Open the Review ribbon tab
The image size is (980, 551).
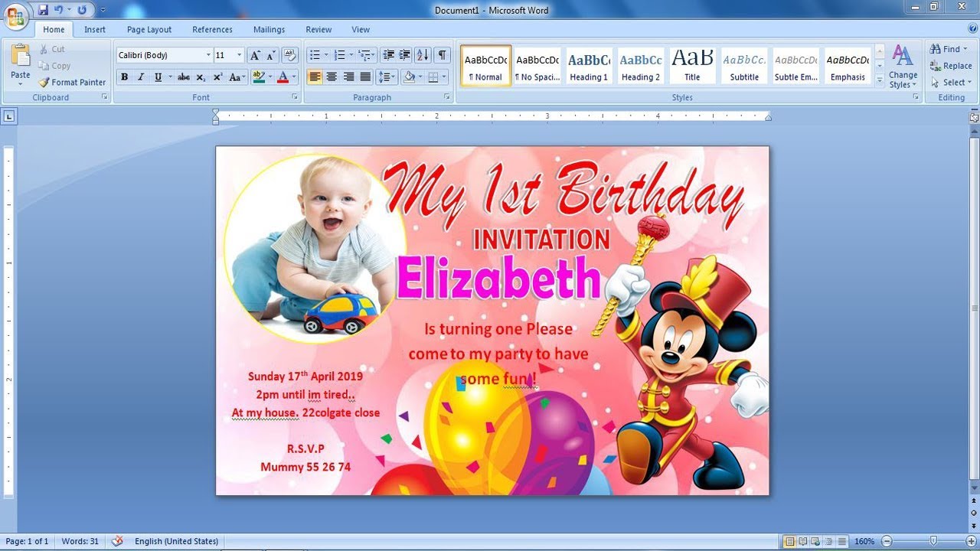(318, 29)
